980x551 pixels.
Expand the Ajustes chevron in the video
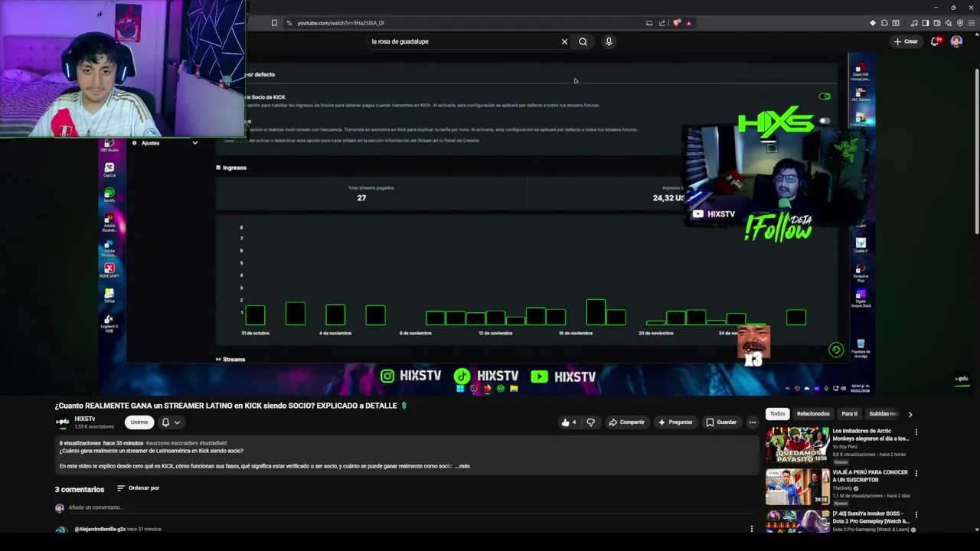[194, 143]
